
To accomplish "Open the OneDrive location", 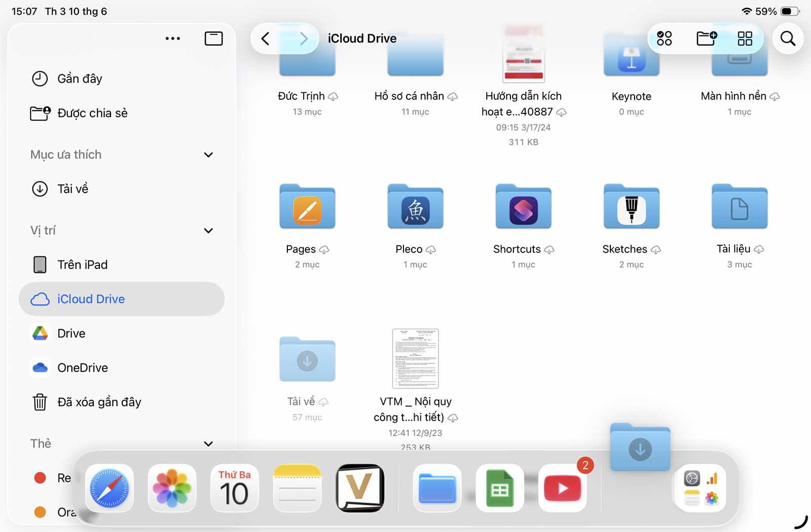I will coord(82,368).
